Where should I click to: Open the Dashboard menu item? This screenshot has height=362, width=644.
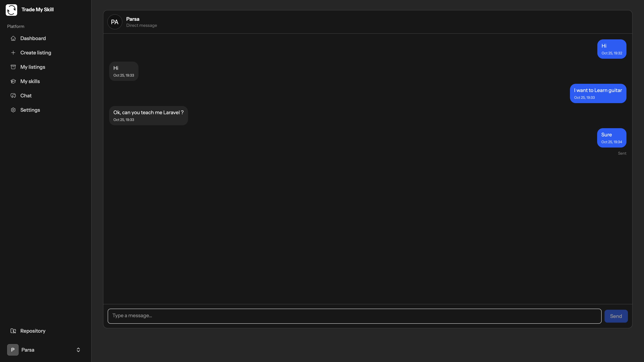[x=33, y=38]
